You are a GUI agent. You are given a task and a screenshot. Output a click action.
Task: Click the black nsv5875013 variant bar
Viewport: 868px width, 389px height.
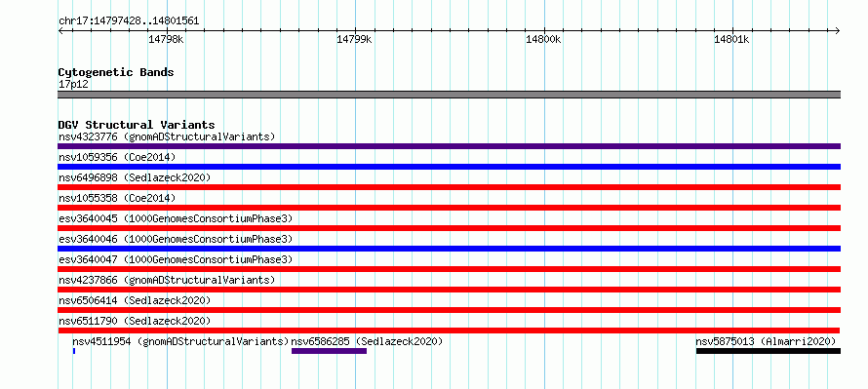pos(769,351)
